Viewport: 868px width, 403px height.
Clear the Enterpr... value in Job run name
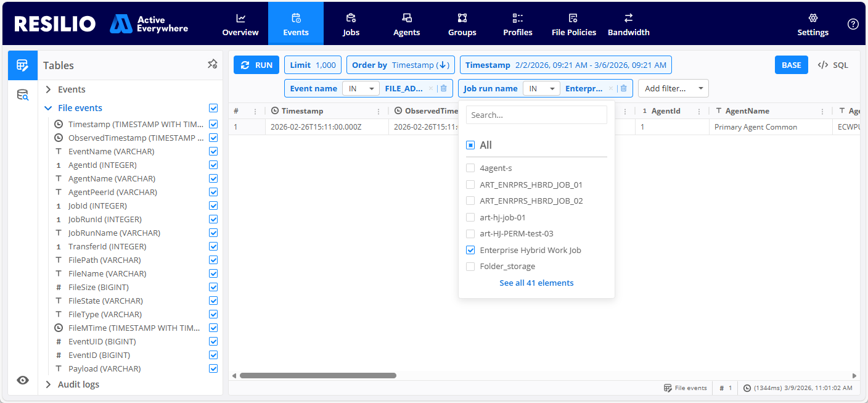611,88
